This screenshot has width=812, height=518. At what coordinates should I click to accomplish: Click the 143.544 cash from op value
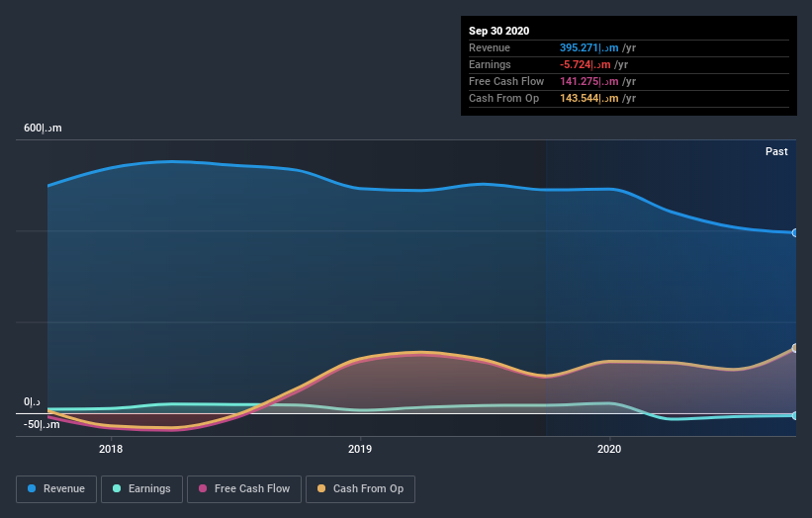(588, 98)
